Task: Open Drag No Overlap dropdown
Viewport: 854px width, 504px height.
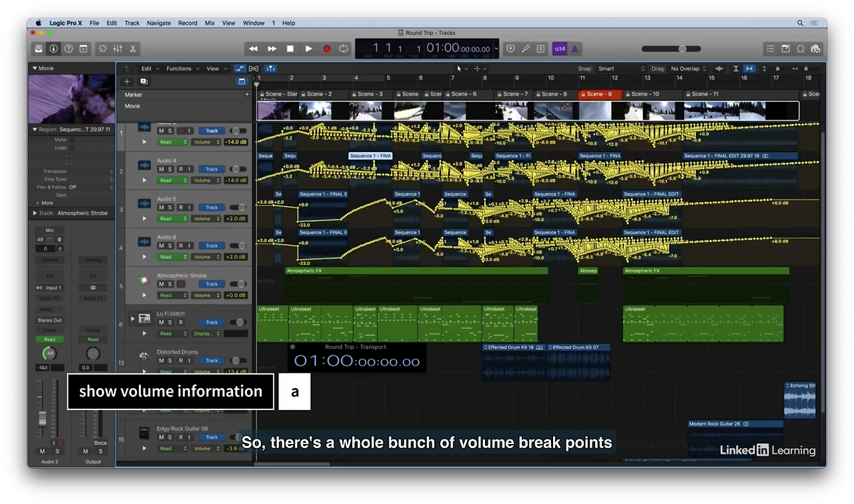Action: [x=689, y=69]
